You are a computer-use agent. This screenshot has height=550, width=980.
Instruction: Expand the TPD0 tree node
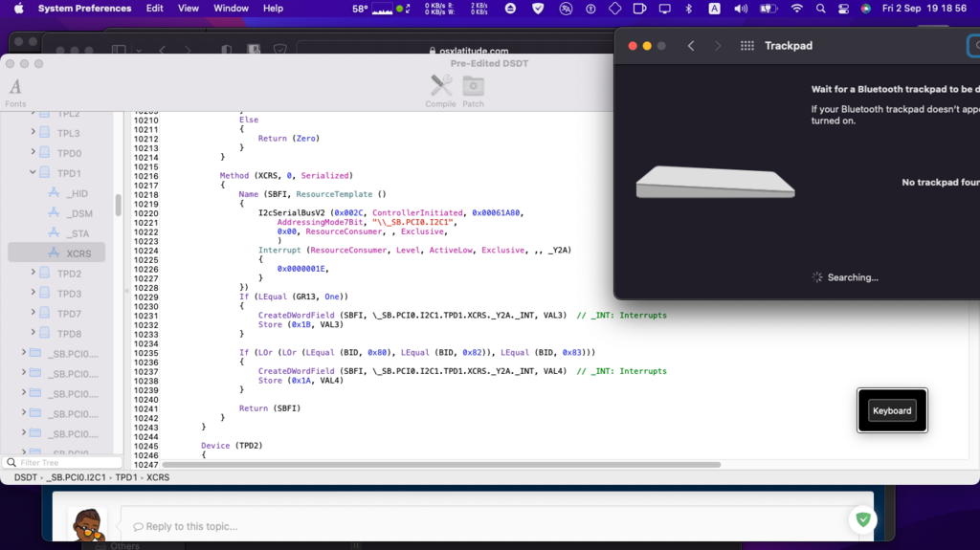(x=33, y=153)
